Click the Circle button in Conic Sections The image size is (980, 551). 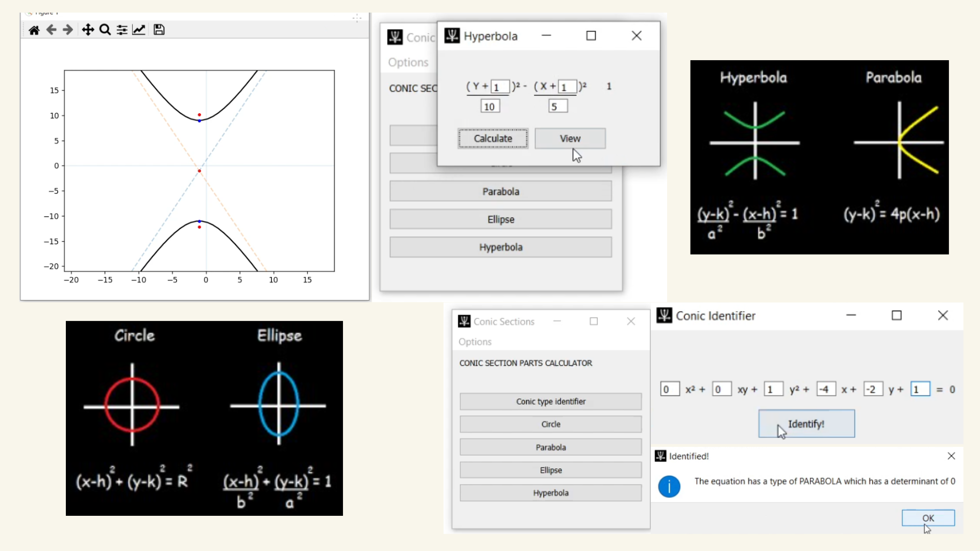[550, 424]
